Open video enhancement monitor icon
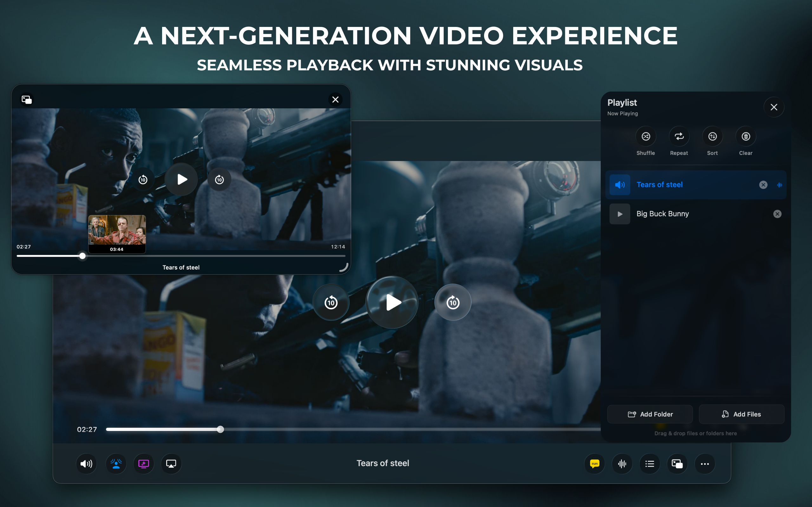Screen dimensions: 812x507 144,464
